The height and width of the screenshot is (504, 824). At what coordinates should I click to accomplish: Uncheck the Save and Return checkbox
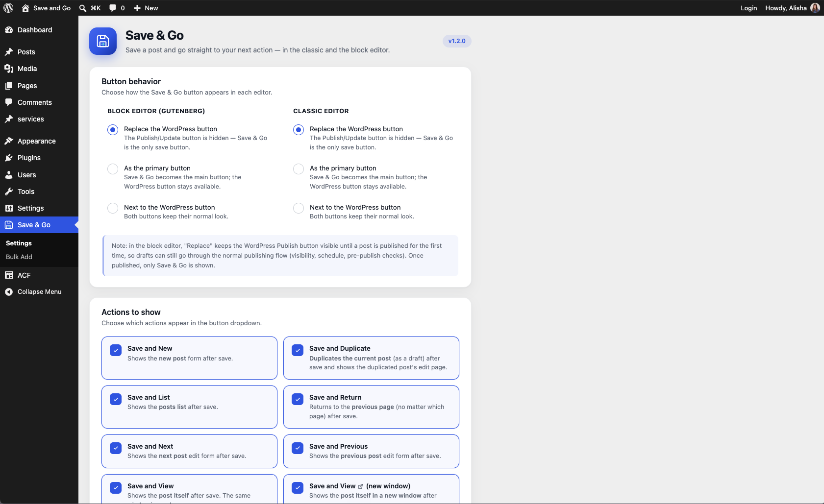point(298,399)
